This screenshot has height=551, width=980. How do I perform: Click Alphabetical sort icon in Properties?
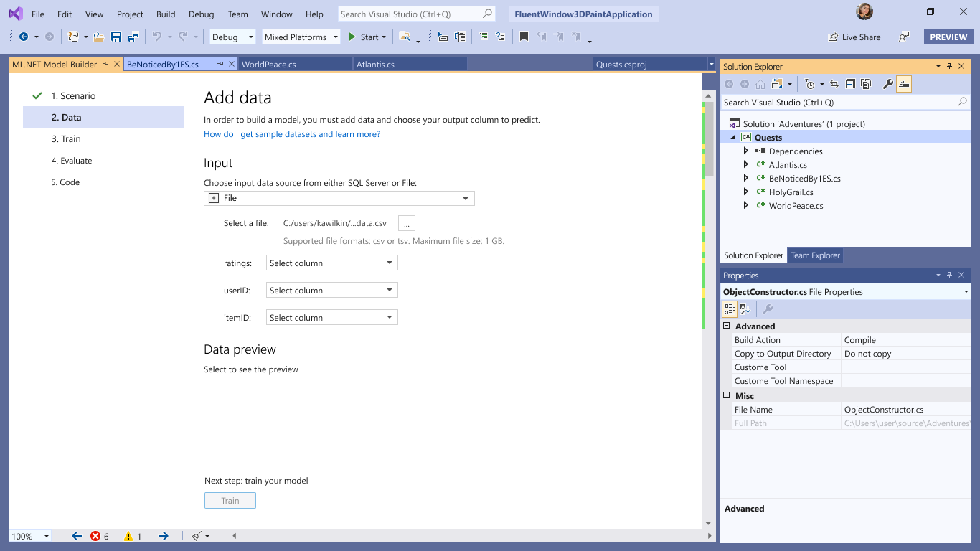pyautogui.click(x=745, y=309)
